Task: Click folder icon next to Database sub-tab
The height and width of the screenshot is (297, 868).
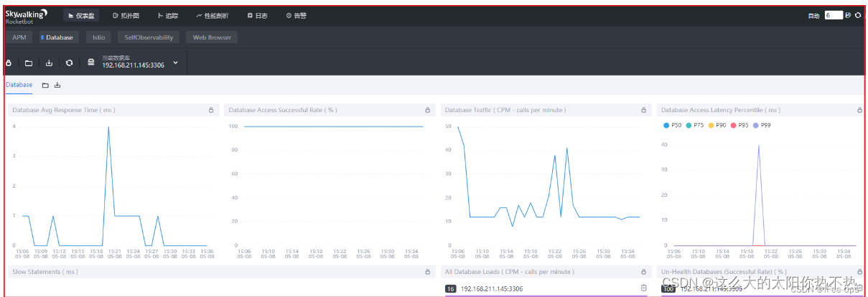Action: [x=45, y=86]
